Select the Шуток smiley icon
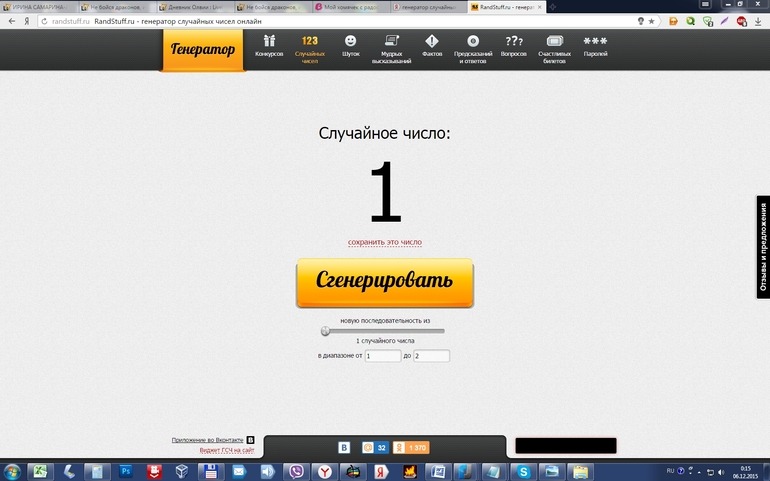The width and height of the screenshot is (770, 481). pos(350,42)
